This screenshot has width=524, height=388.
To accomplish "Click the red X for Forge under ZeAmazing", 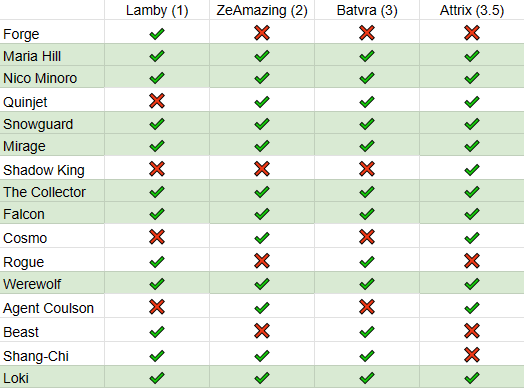I will tap(262, 33).
